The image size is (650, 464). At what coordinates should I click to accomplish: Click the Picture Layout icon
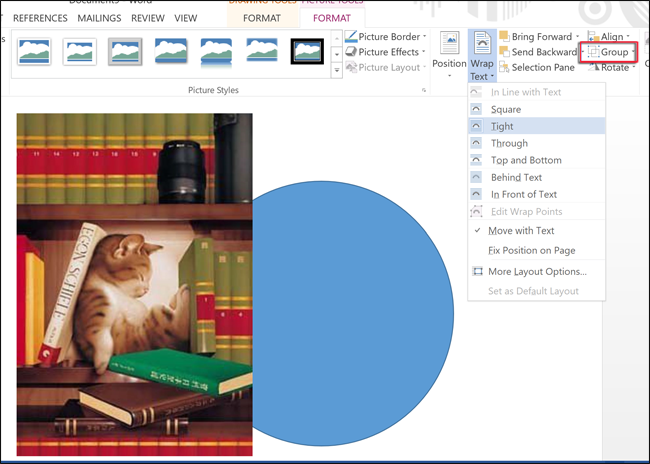(351, 67)
